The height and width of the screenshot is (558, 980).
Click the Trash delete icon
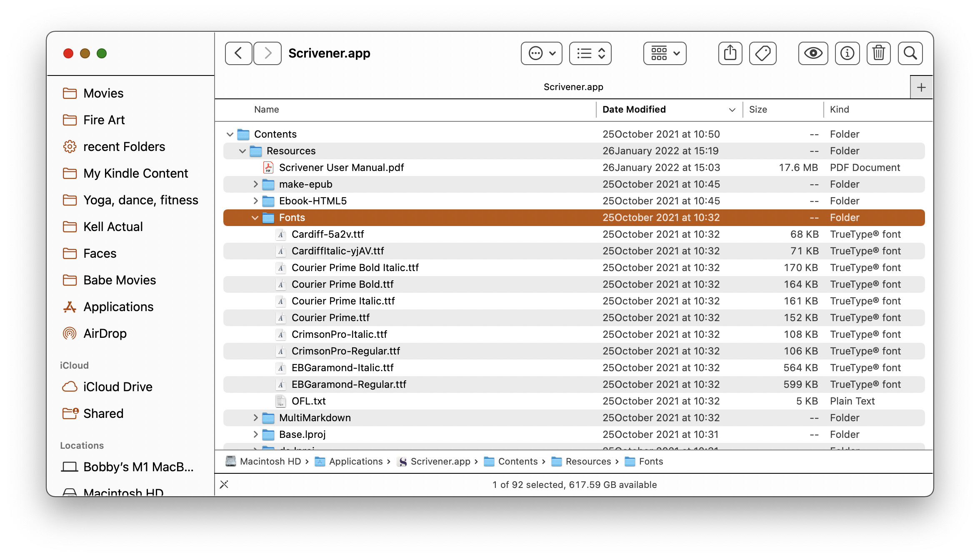(x=878, y=53)
